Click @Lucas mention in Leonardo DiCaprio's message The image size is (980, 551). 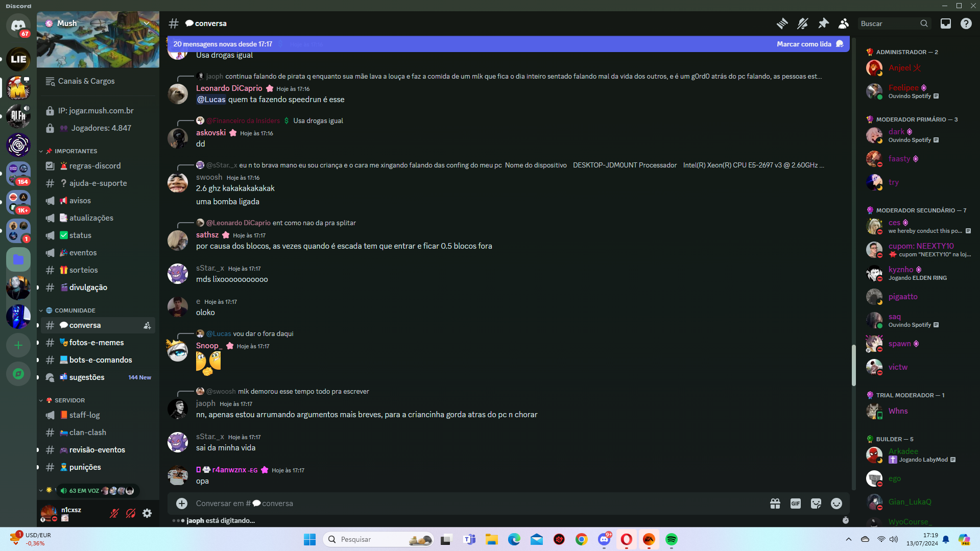coord(211,100)
